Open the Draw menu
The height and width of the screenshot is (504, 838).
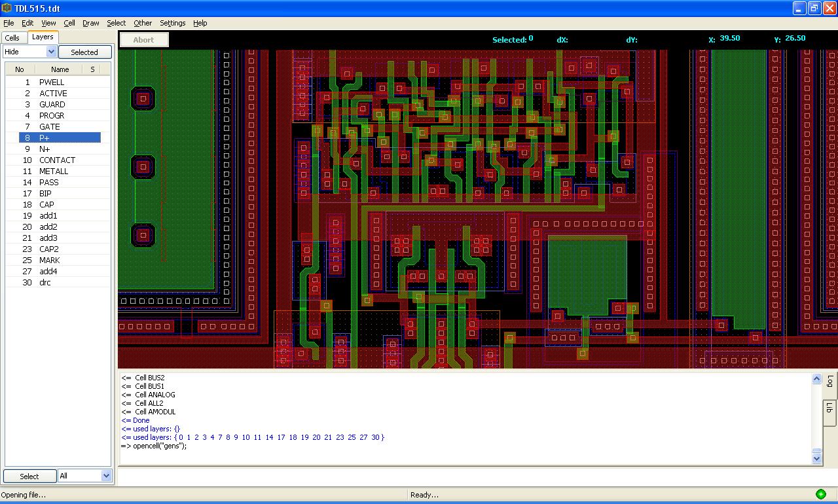coord(91,23)
